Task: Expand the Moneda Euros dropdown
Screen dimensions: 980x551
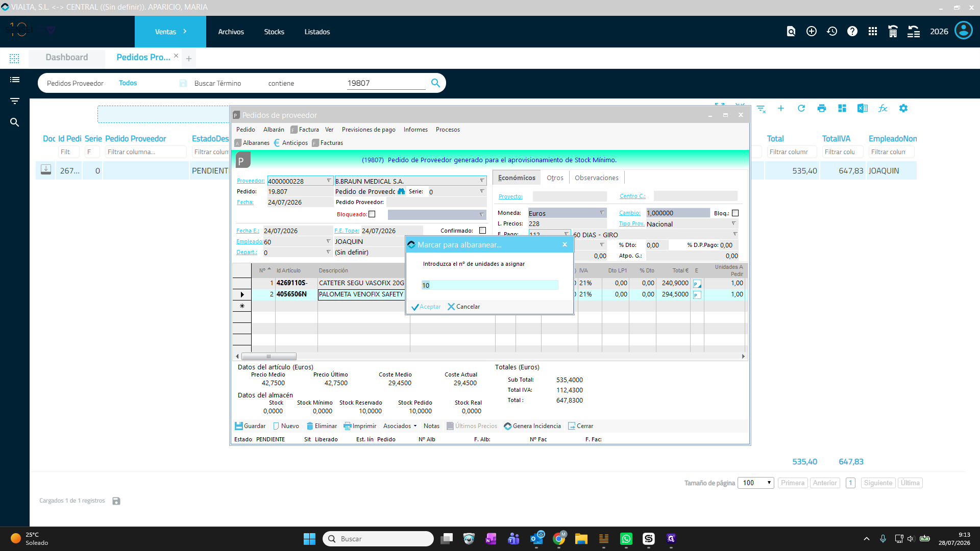Action: click(602, 213)
